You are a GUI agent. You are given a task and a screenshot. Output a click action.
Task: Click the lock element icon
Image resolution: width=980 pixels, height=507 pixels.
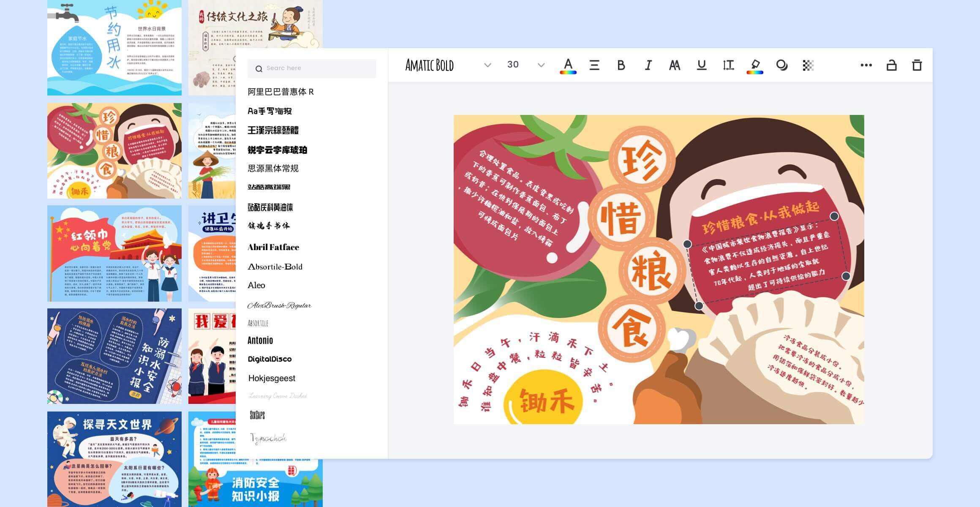pyautogui.click(x=891, y=65)
